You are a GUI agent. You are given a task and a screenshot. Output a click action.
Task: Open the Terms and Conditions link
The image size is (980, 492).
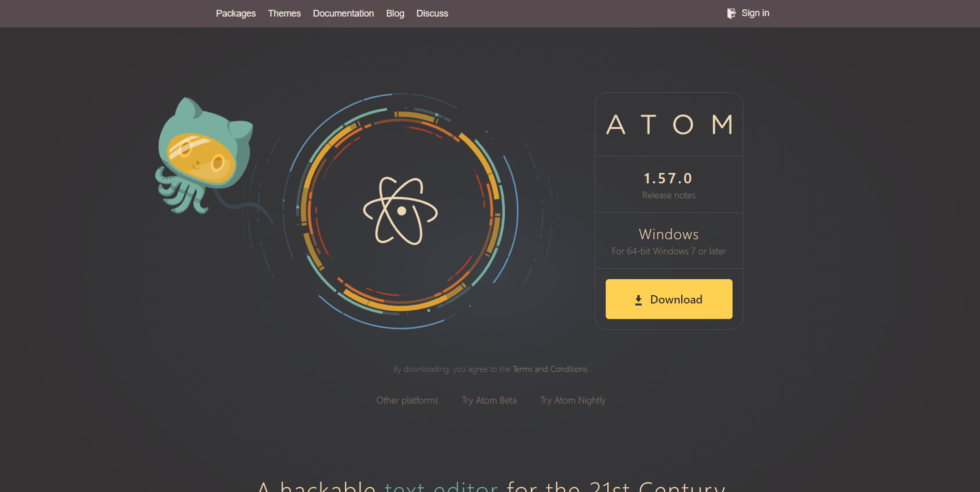tap(550, 369)
